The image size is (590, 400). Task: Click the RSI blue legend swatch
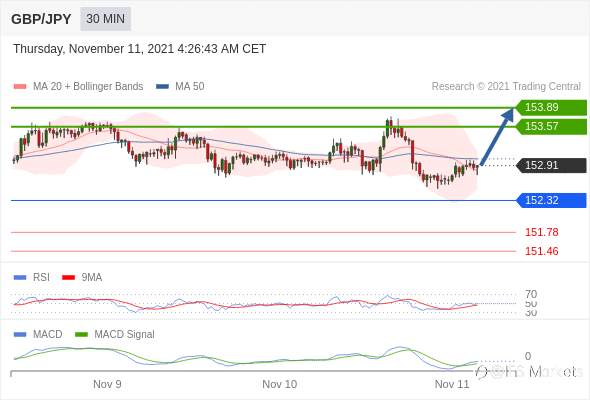tap(20, 278)
